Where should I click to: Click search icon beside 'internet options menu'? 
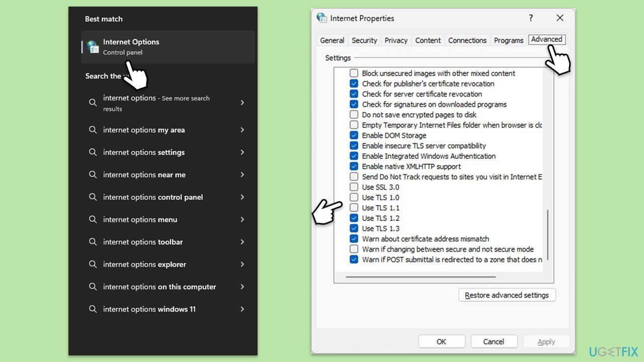(93, 220)
